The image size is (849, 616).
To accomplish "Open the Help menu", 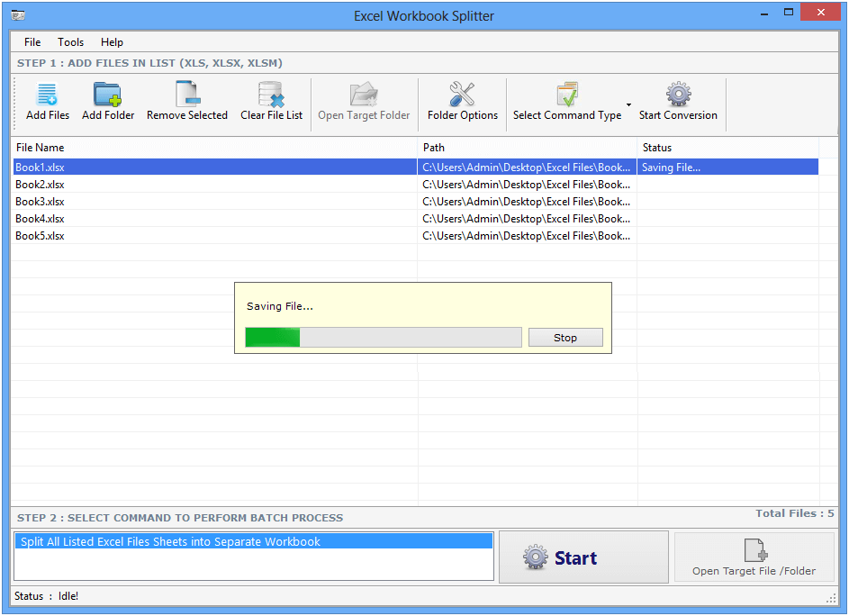I will [112, 41].
